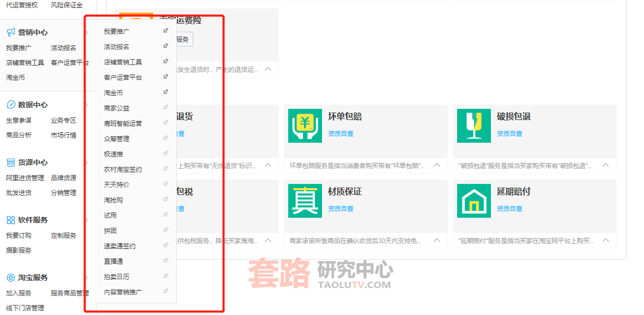This screenshot has width=644, height=315.
Task: Open 资质自查 link under 破损包退
Action: [509, 134]
